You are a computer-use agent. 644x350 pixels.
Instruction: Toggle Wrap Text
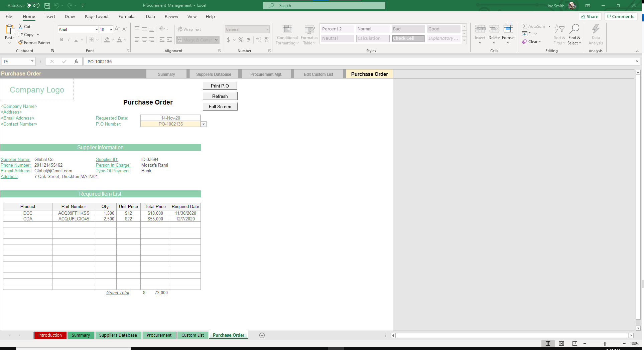tap(189, 29)
